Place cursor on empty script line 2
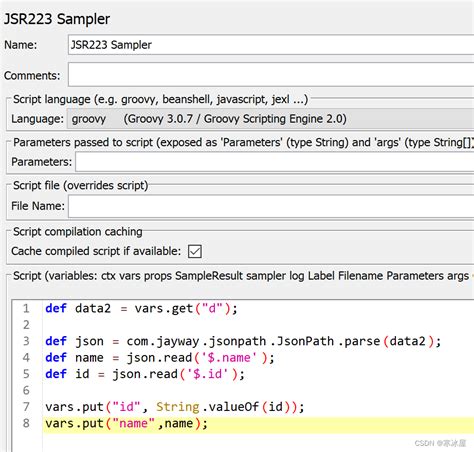 pos(259,325)
